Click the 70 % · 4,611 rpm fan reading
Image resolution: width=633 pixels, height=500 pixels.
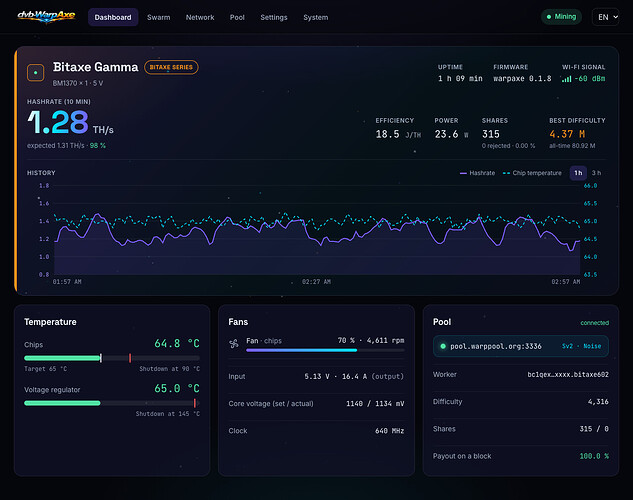(x=371, y=341)
